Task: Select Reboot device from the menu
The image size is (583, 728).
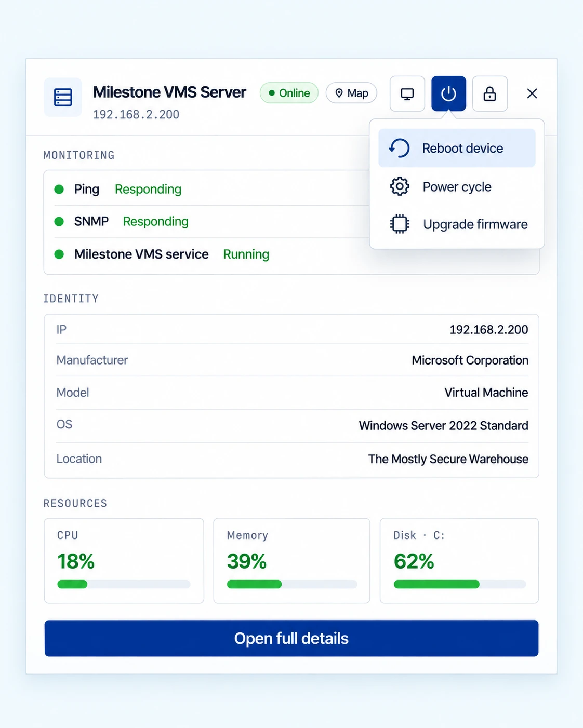Action: pyautogui.click(x=457, y=148)
